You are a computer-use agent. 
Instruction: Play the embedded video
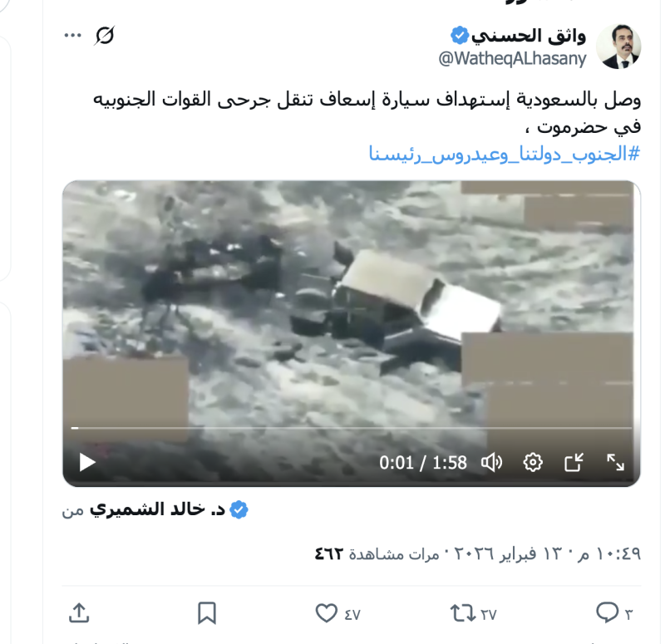[x=87, y=462]
